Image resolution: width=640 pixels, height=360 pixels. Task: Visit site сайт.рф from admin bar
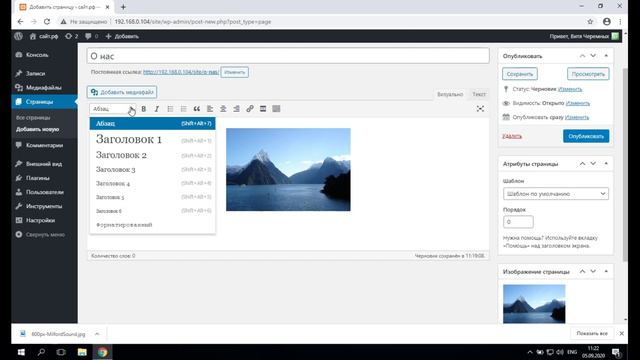point(44,36)
